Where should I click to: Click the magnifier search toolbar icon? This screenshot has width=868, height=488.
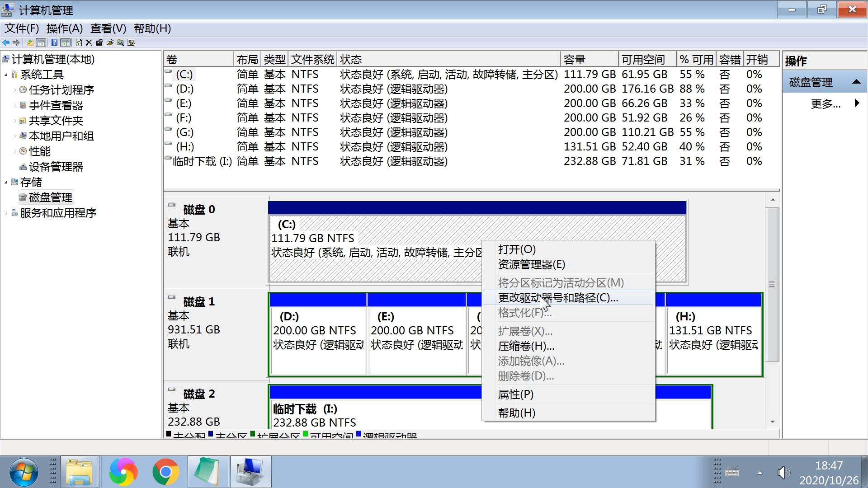pyautogui.click(x=120, y=42)
